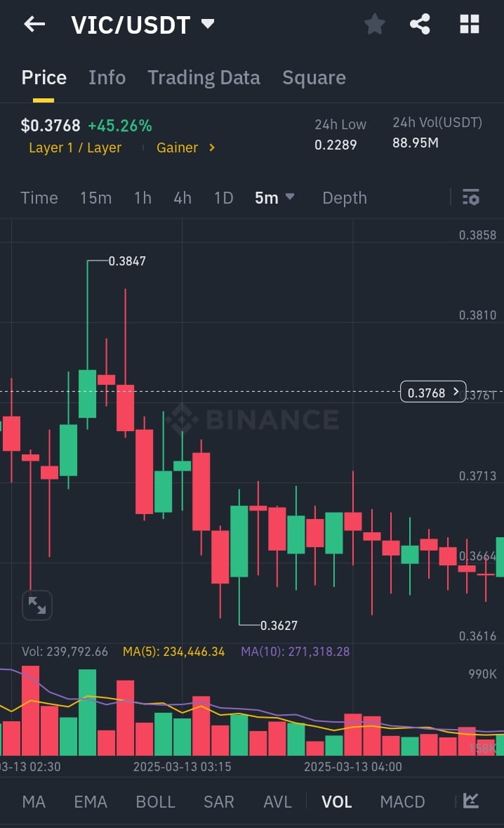Screen dimensions: 504x828
Task: Open the Gainer tag link
Action: click(x=178, y=148)
